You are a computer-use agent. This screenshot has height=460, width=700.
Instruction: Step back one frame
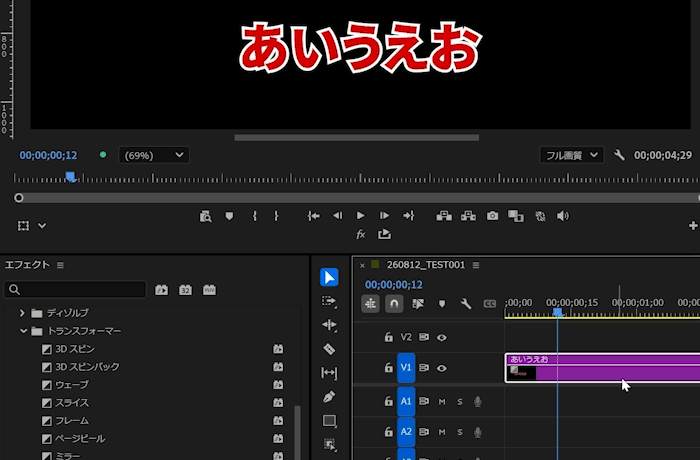click(338, 216)
